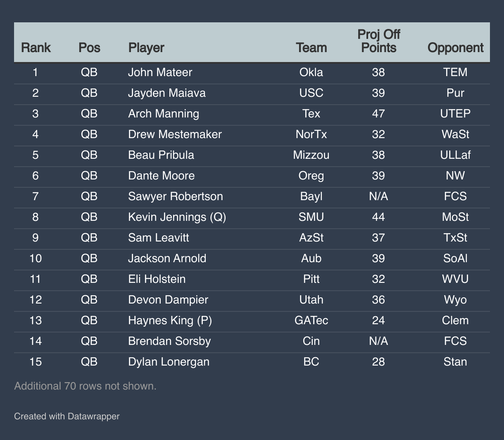Select the GATec team cell
504x440 pixels.
311,320
